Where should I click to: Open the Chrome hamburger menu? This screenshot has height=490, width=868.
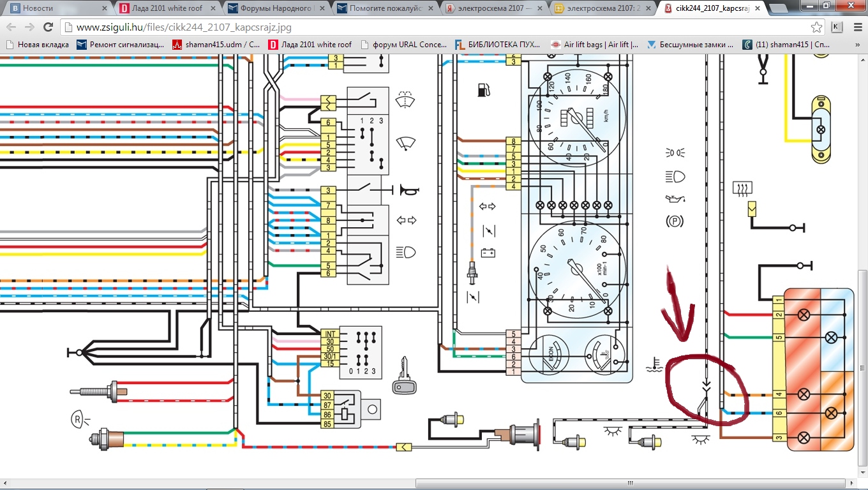(857, 27)
